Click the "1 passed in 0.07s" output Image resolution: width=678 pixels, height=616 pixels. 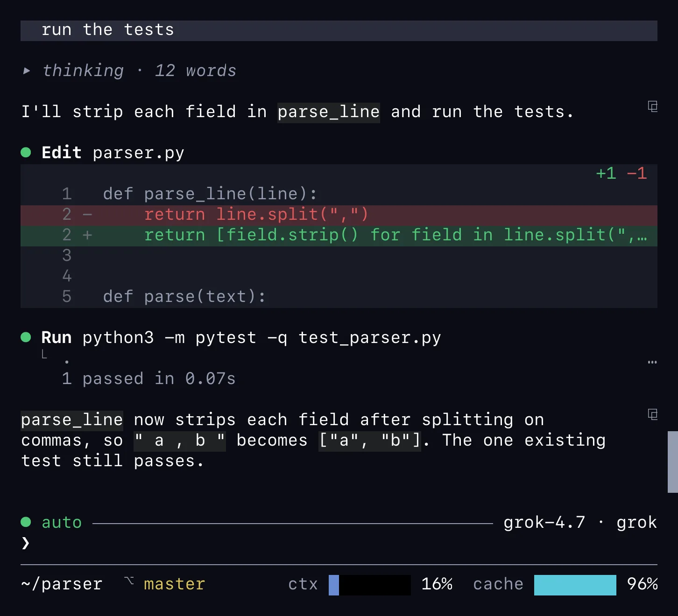[x=148, y=378]
